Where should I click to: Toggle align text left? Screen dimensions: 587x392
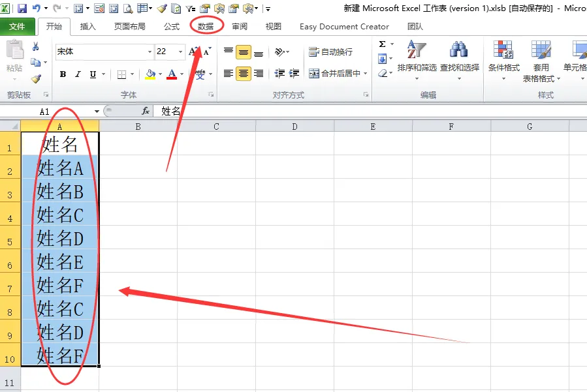point(229,73)
